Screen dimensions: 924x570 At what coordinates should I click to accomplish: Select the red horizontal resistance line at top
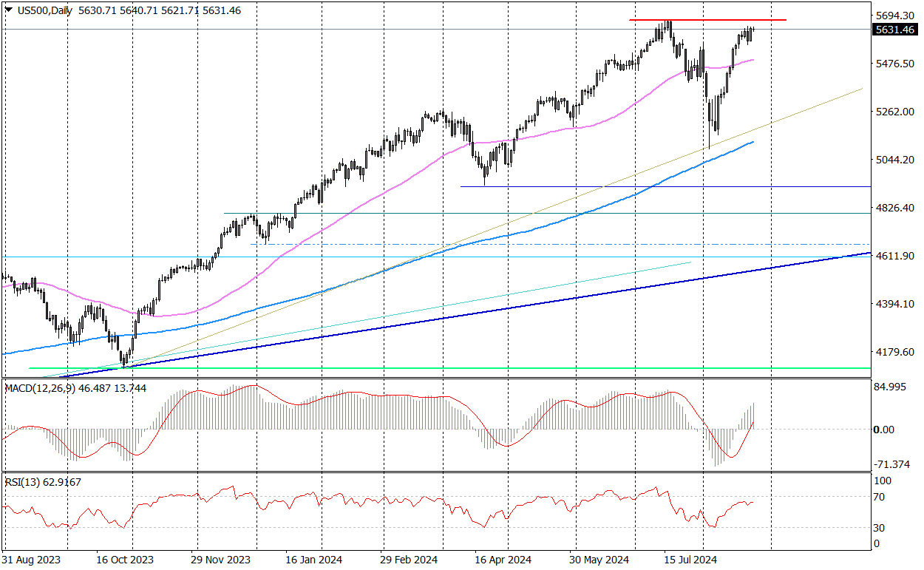point(707,19)
